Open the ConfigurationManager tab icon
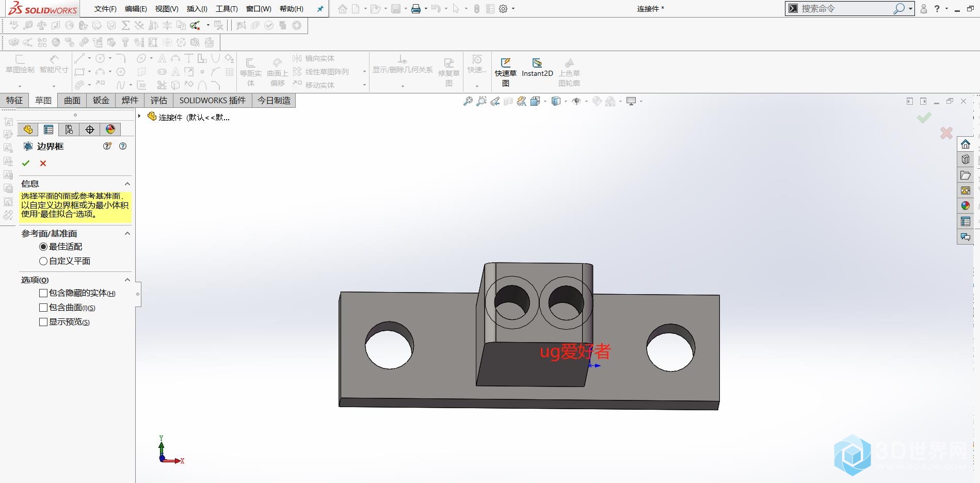Viewport: 980px width, 483px height. point(69,130)
